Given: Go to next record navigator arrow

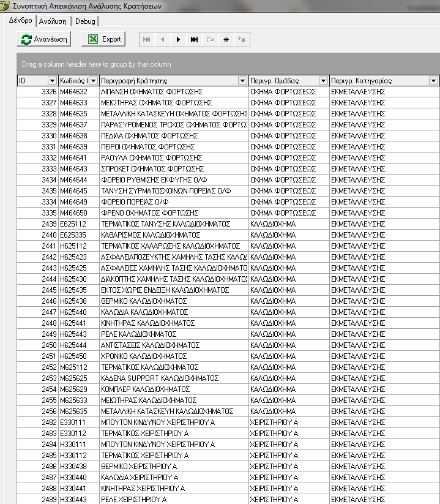Looking at the screenshot, I should click(178, 40).
